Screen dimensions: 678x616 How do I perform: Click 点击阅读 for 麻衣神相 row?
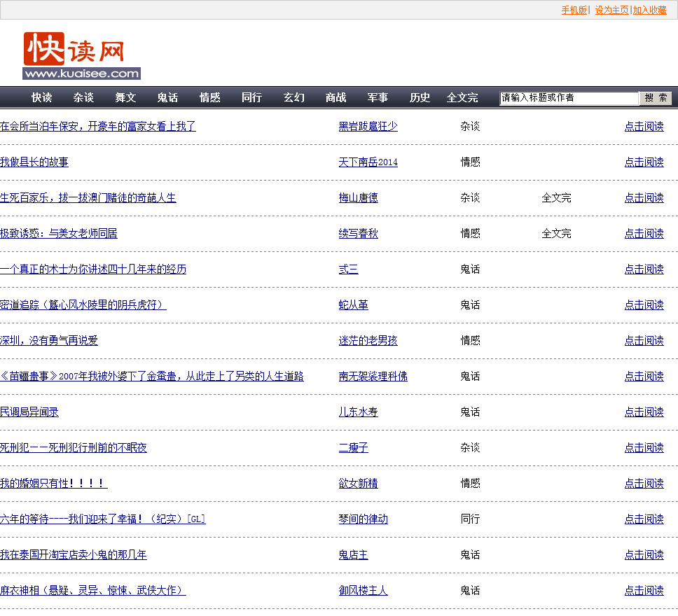644,591
